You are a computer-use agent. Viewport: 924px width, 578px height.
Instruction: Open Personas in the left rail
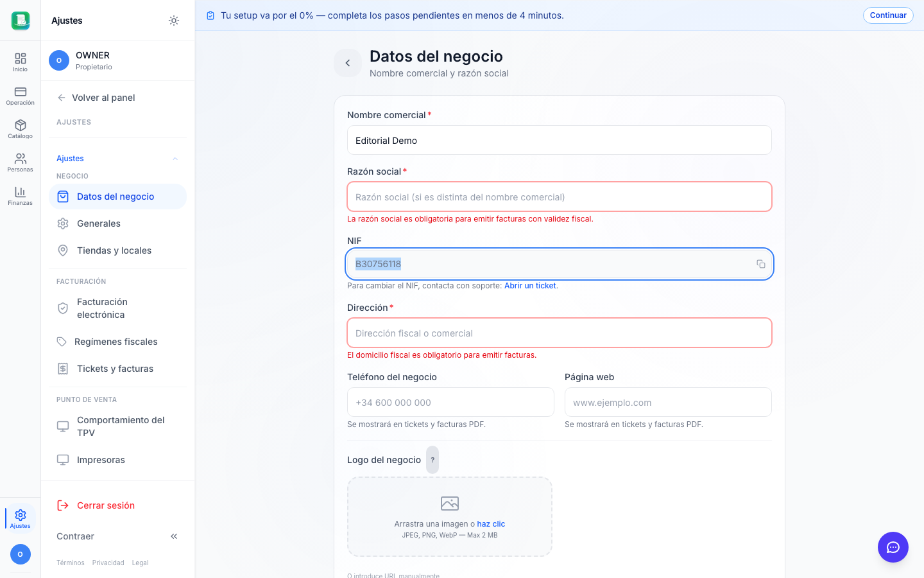(21, 162)
